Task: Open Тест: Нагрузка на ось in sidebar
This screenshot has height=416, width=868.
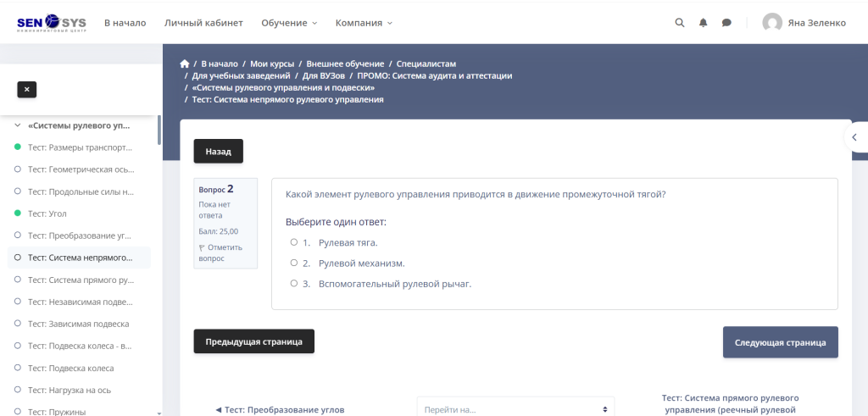Action: pos(70,390)
